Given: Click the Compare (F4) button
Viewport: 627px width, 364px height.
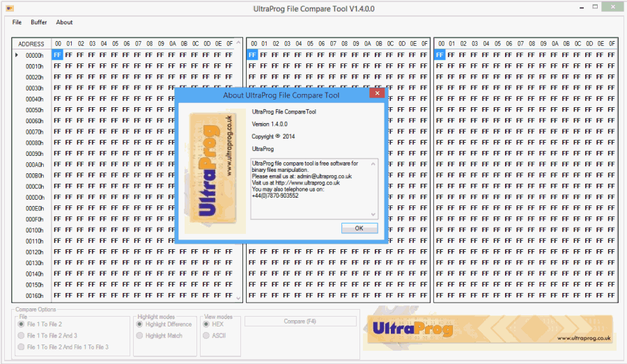Looking at the screenshot, I should pos(300,322).
